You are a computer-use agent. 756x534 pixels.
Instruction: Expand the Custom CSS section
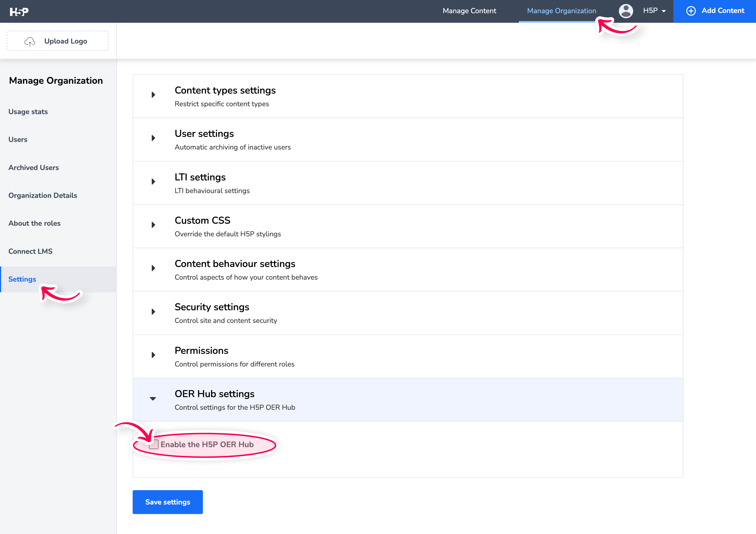point(153,225)
